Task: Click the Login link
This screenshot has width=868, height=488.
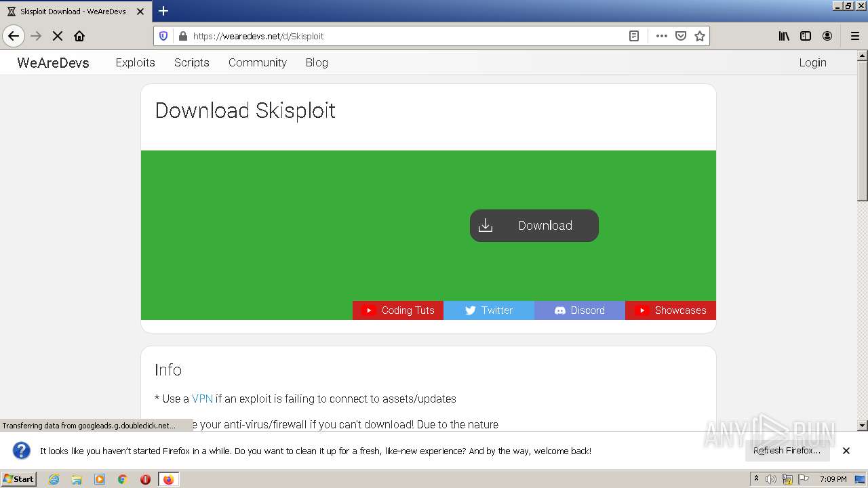Action: coord(812,62)
